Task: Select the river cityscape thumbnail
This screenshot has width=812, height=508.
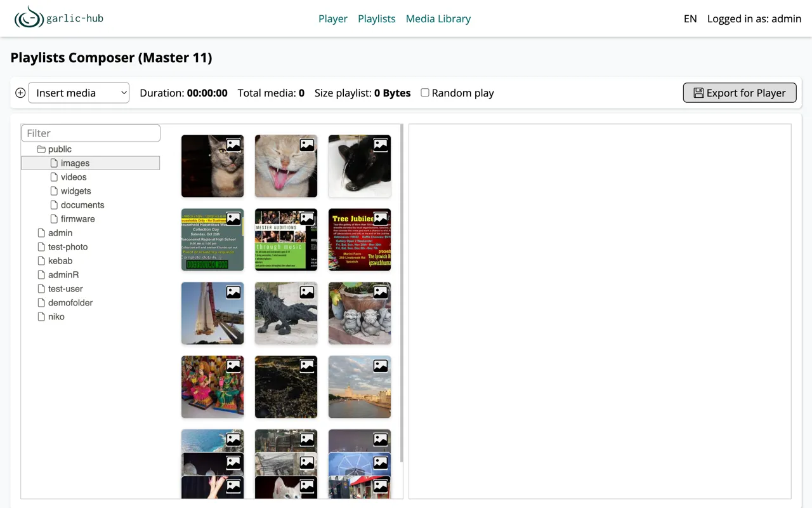Action: 360,387
